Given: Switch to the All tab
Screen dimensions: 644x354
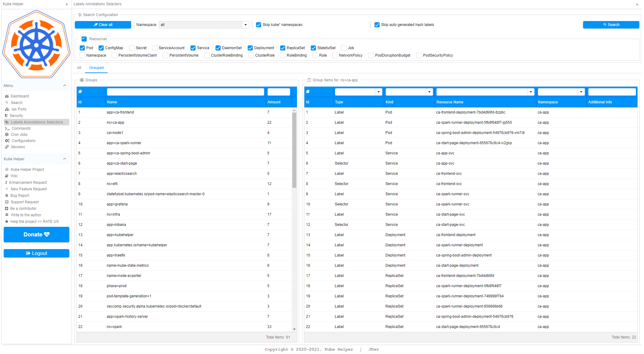Looking at the screenshot, I should point(79,68).
